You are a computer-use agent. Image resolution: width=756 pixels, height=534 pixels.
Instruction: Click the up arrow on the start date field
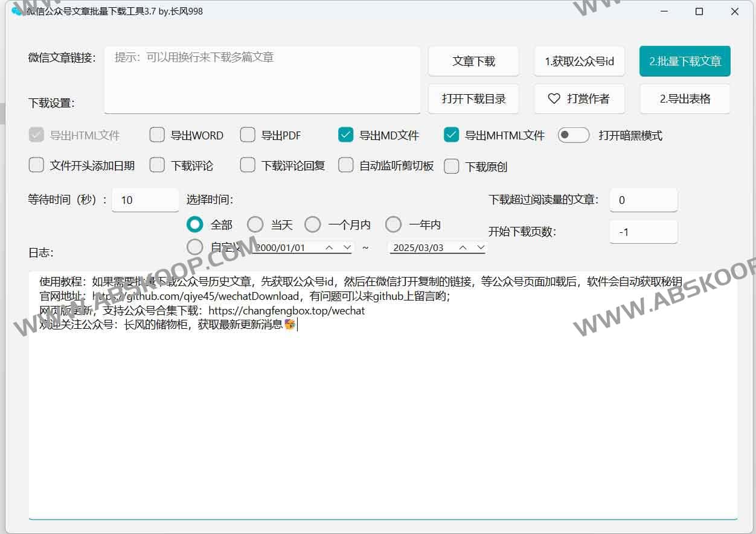point(329,247)
